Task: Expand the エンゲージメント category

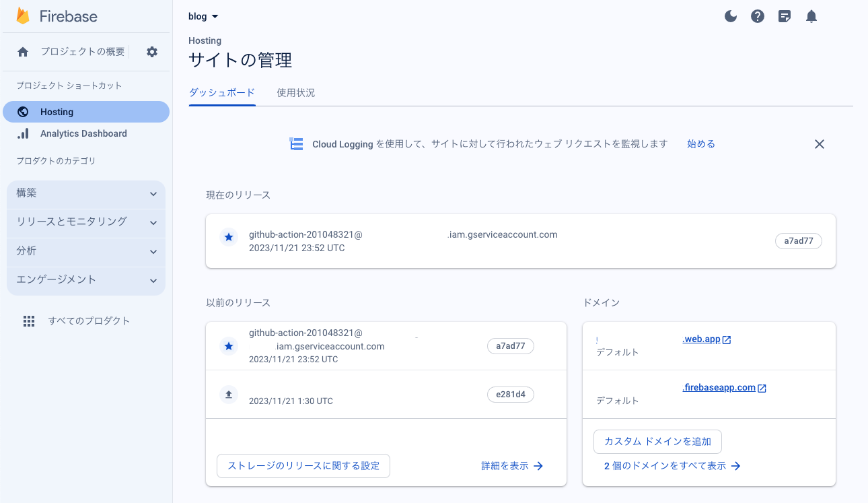Action: 86,280
